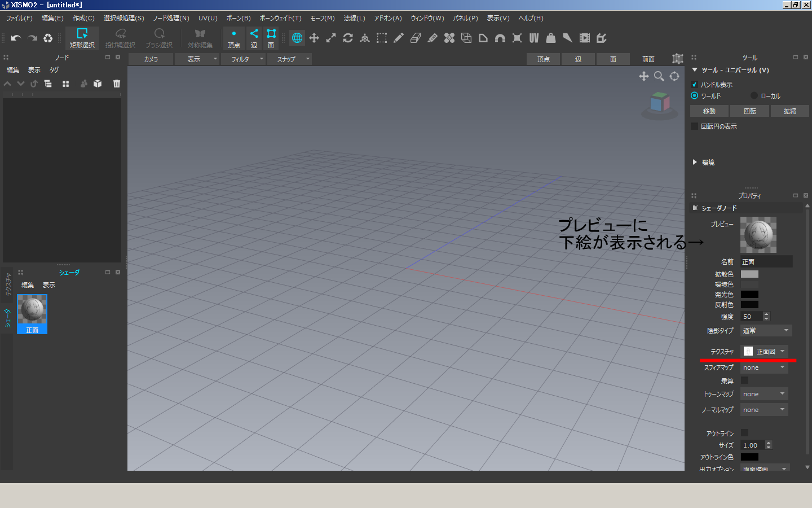This screenshot has width=812, height=508.
Task: Select the dotted rectangle tool icon
Action: (x=382, y=38)
